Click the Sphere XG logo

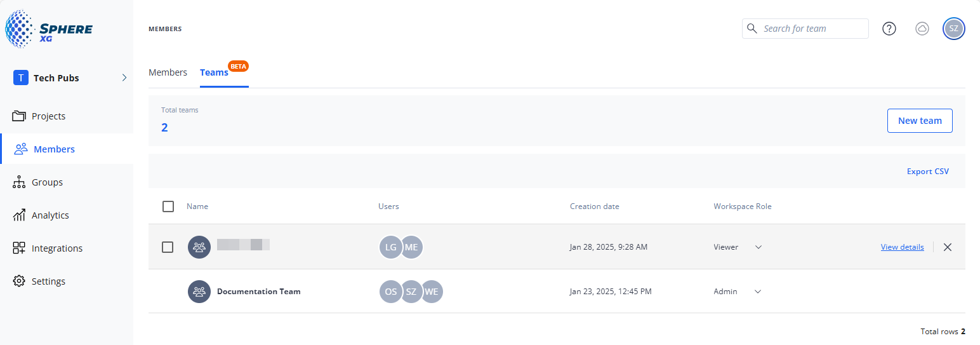pos(50,29)
